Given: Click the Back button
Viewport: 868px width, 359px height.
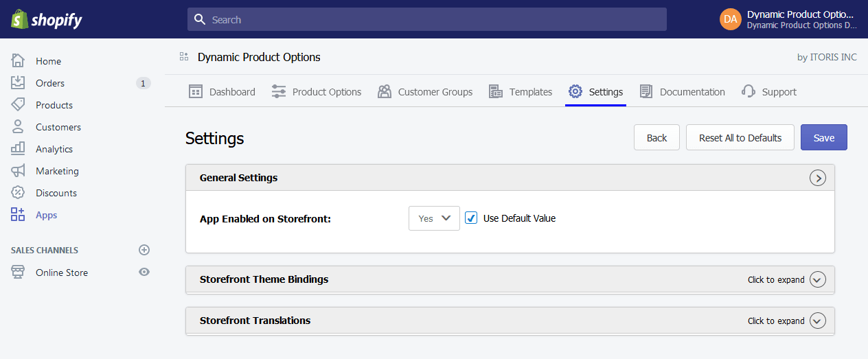Looking at the screenshot, I should pos(656,137).
